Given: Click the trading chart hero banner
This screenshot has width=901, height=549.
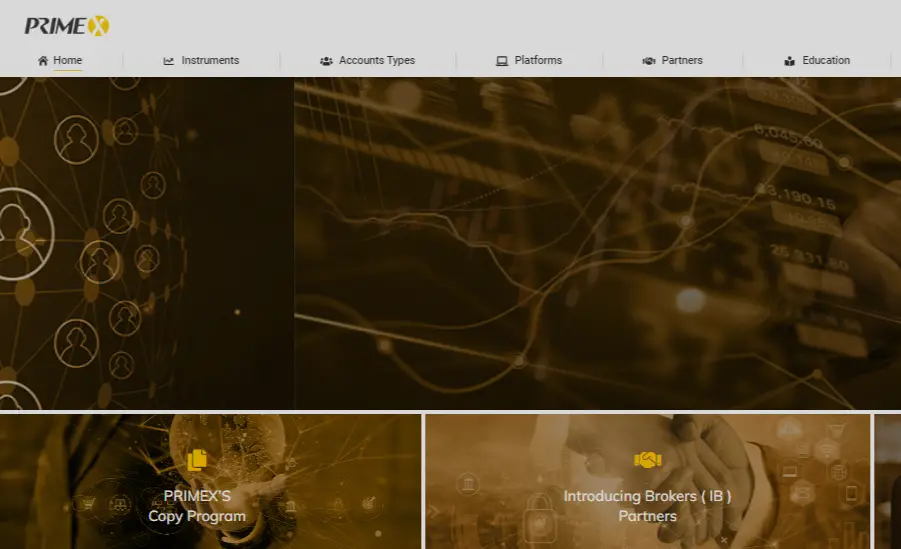Looking at the screenshot, I should [x=598, y=243].
